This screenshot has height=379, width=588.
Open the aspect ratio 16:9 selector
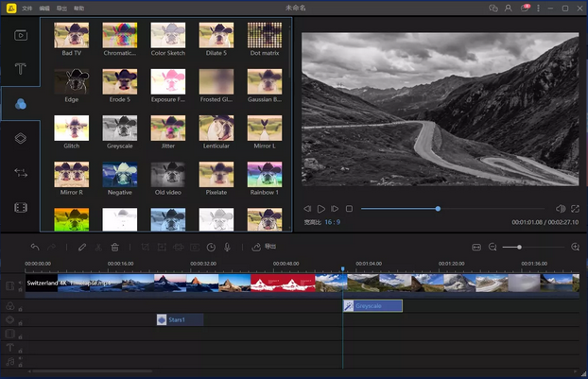pyautogui.click(x=333, y=222)
